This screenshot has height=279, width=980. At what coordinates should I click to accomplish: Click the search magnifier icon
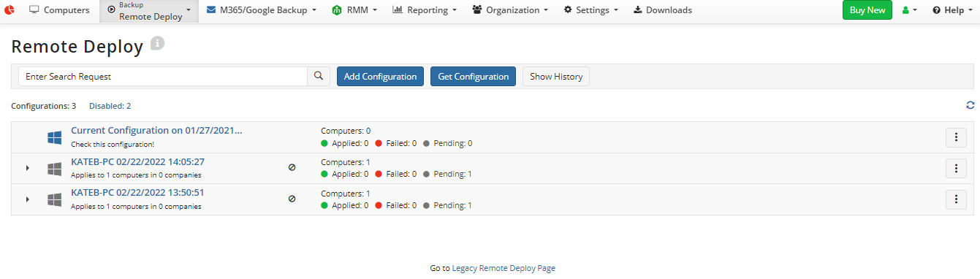319,76
